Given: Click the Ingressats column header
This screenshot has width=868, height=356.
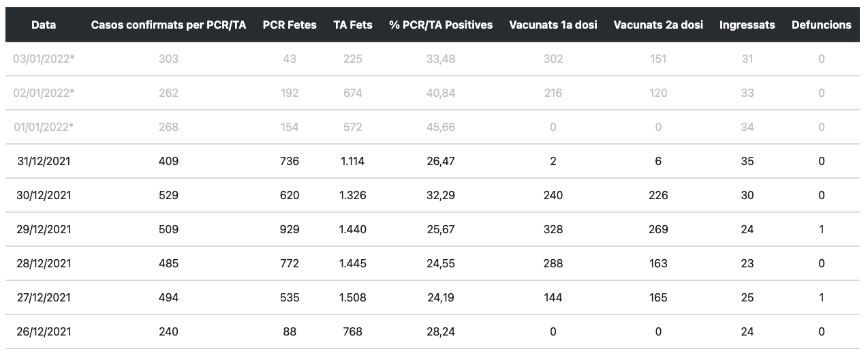Looking at the screenshot, I should pyautogui.click(x=747, y=25).
